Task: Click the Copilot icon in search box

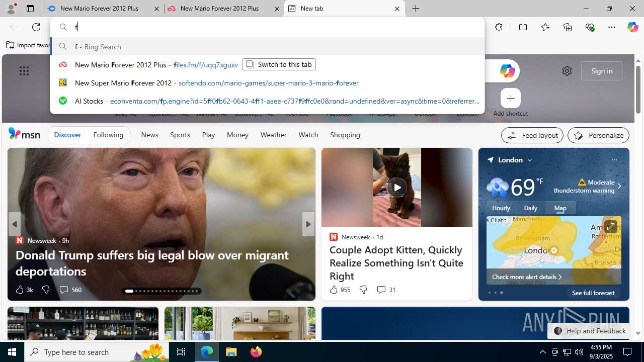Action: pos(507,71)
